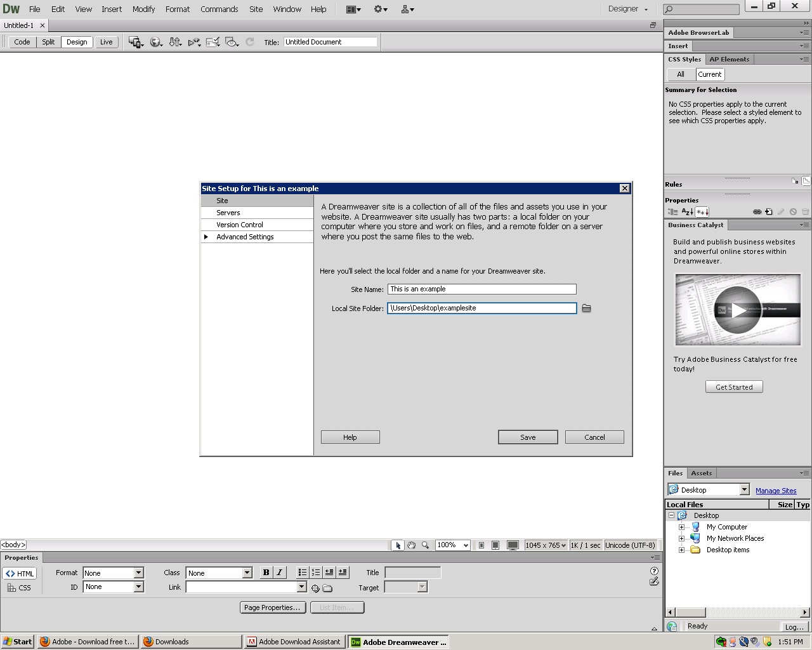Click Point to File target icon beside Link
Viewport: 812px width, 650px height.
pos(315,588)
